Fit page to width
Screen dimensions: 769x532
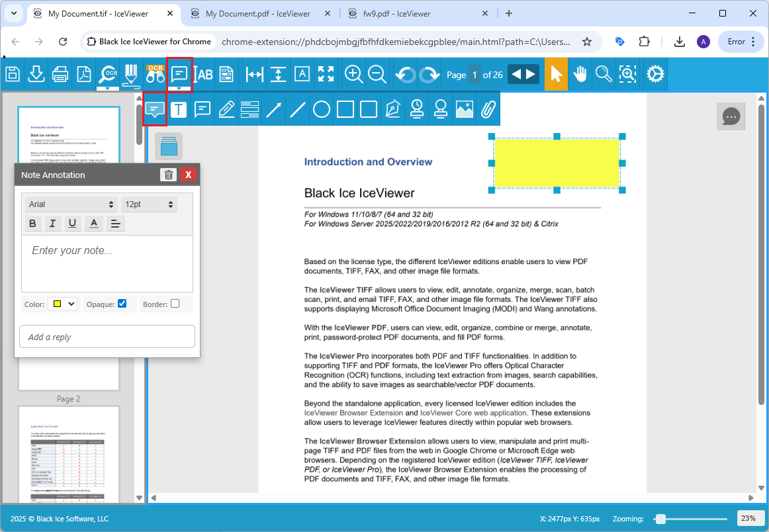pyautogui.click(x=255, y=75)
